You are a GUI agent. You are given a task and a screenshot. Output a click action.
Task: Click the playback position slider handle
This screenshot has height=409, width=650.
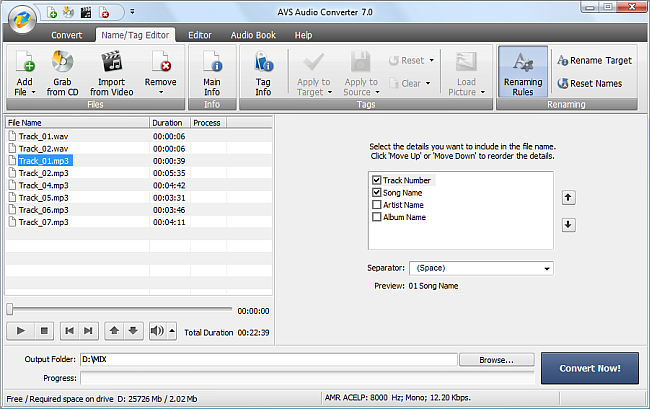click(10, 309)
